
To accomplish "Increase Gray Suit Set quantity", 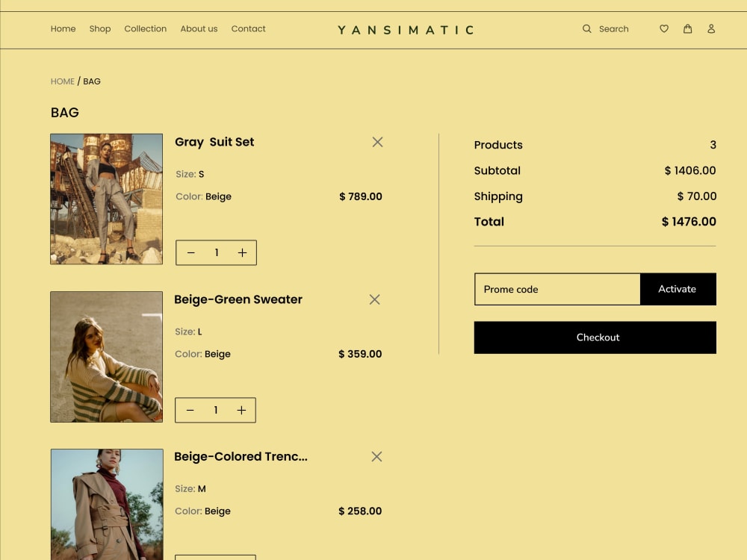I will pyautogui.click(x=242, y=252).
